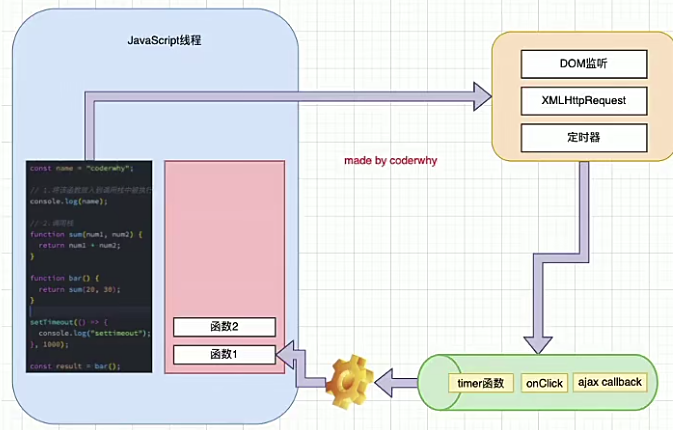Select the ajax callback item
The image size is (673, 430).
tap(610, 382)
